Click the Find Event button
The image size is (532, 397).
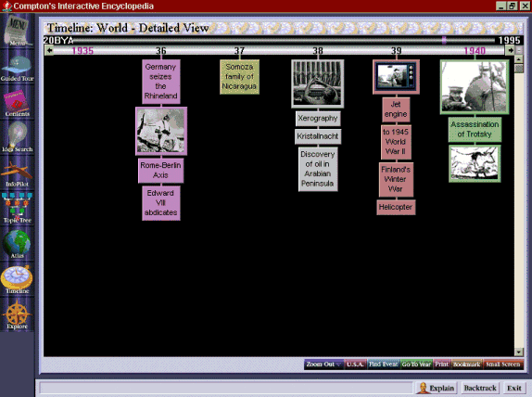(384, 365)
